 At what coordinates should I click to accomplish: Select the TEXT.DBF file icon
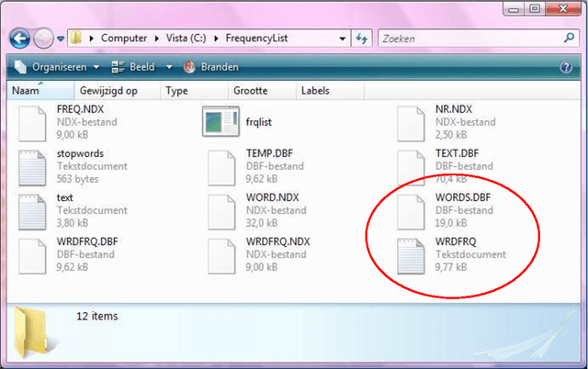(x=409, y=166)
